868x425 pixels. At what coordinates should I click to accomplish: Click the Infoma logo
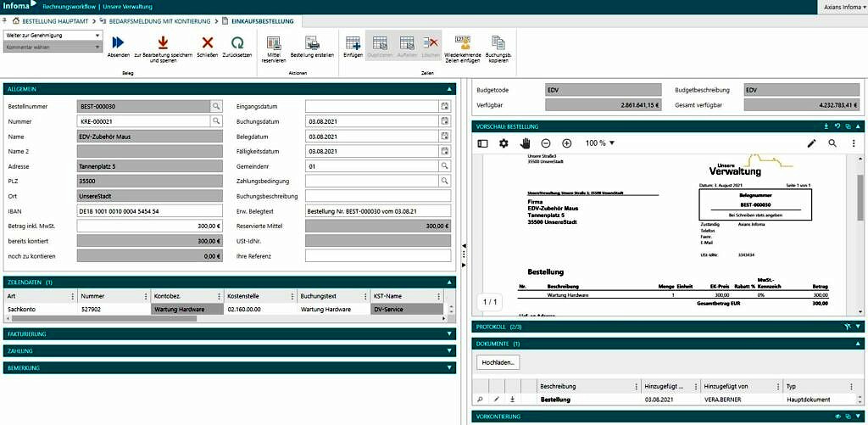tap(19, 6)
